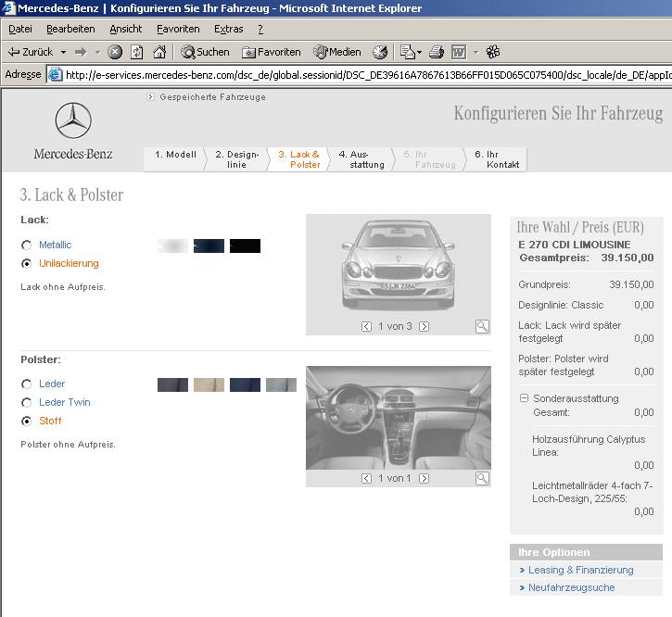Open the History toolbar icon

[x=380, y=52]
